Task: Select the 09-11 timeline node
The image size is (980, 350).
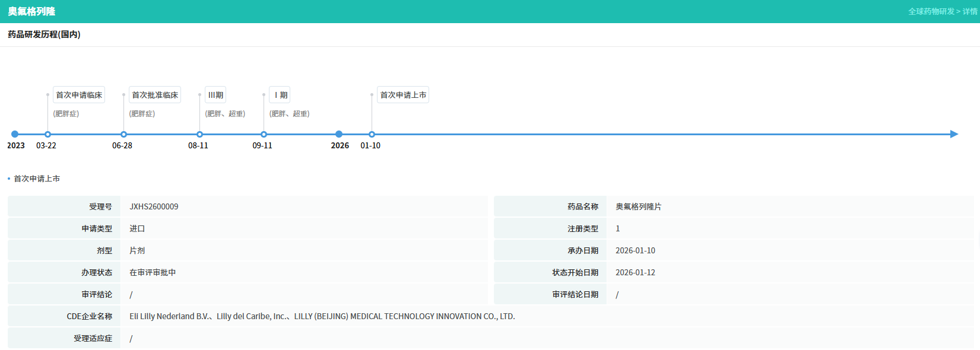Action: pos(264,134)
